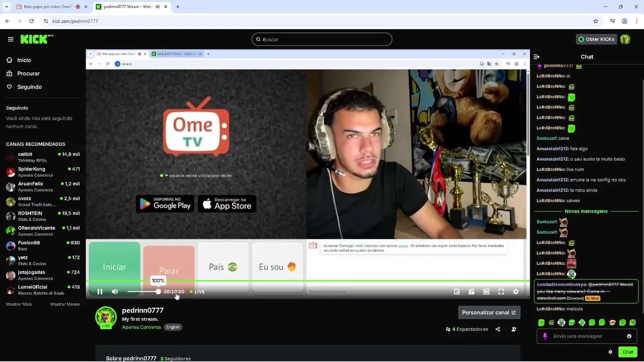Open the media control icon in Chrome toolbar
This screenshot has height=362, width=644.
(x=612, y=21)
